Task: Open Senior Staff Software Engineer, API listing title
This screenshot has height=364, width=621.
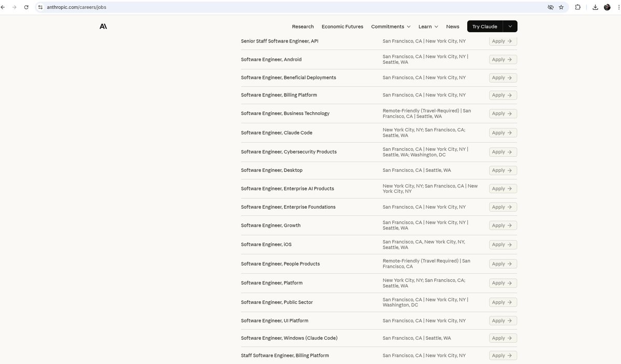Action: point(280,41)
